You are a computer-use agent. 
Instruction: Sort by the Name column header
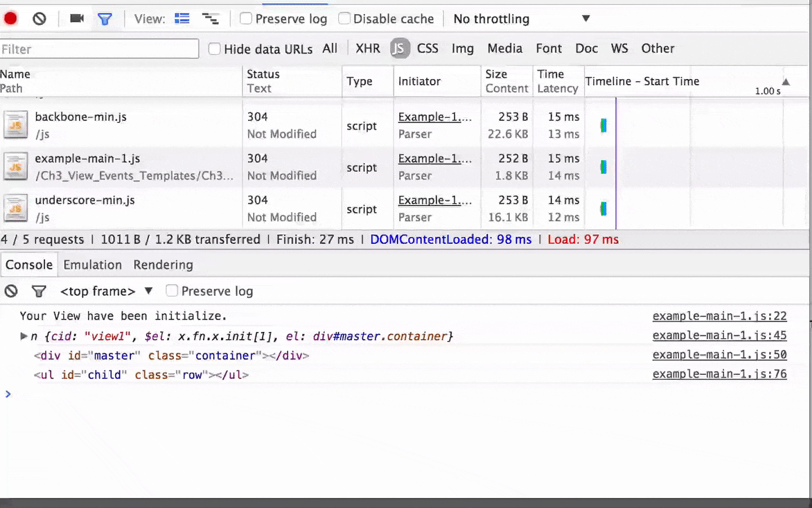[x=121, y=81]
